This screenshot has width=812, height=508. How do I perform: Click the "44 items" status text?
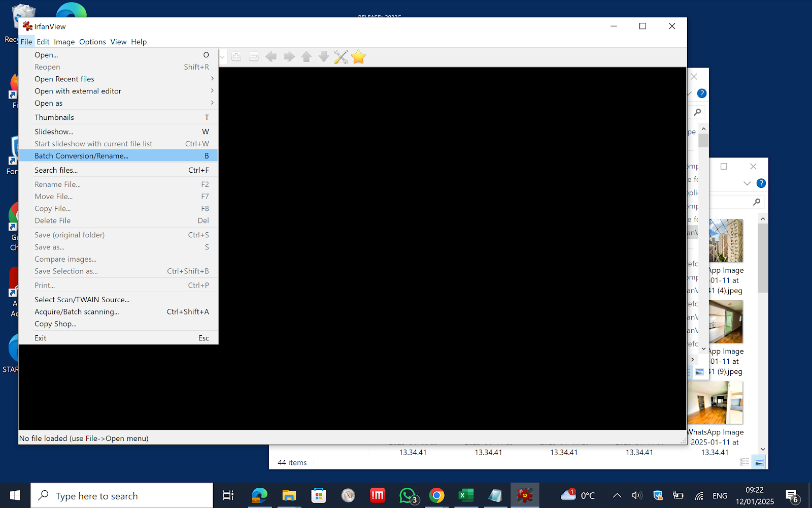(x=292, y=463)
